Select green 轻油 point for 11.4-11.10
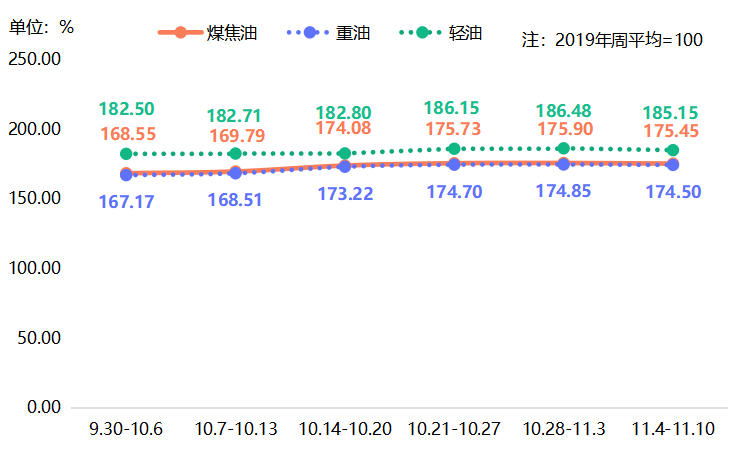 [673, 150]
